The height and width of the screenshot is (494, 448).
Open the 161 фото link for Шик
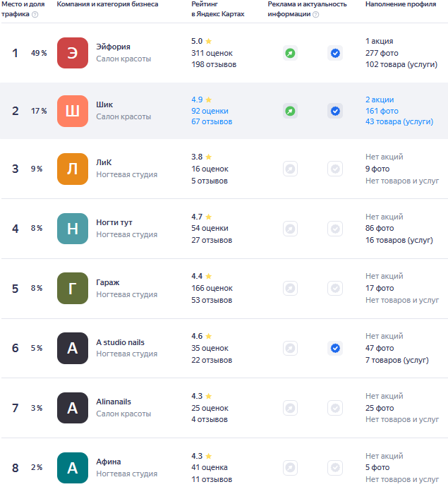pos(382,111)
